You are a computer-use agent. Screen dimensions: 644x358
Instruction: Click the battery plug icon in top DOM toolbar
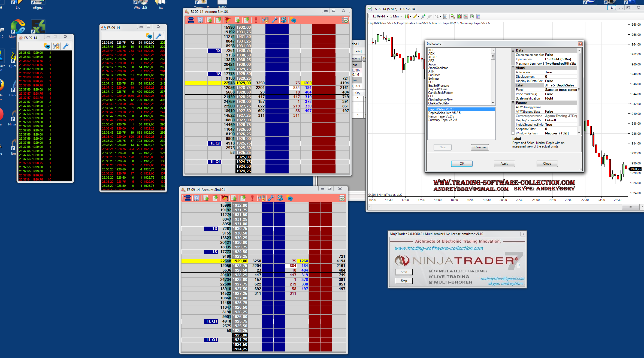(265, 20)
